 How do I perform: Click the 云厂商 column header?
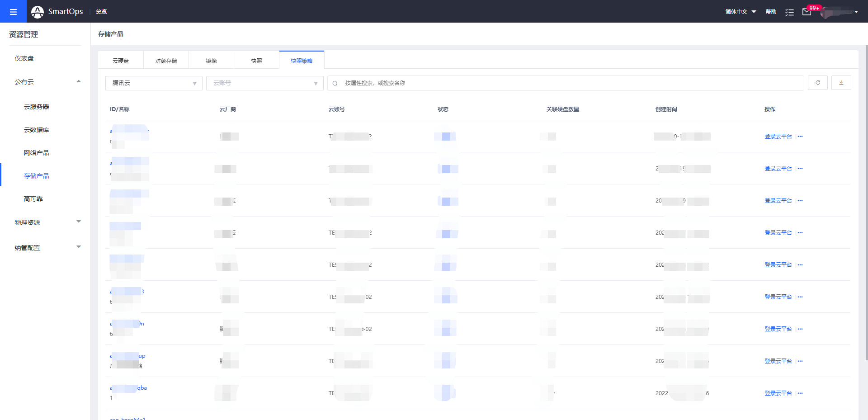pyautogui.click(x=228, y=109)
